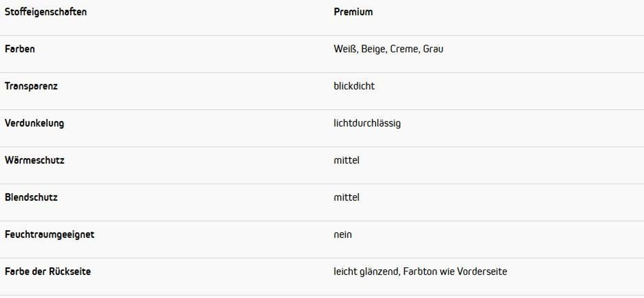
Task: Click the lichtdurchlässig value
Action: (367, 124)
